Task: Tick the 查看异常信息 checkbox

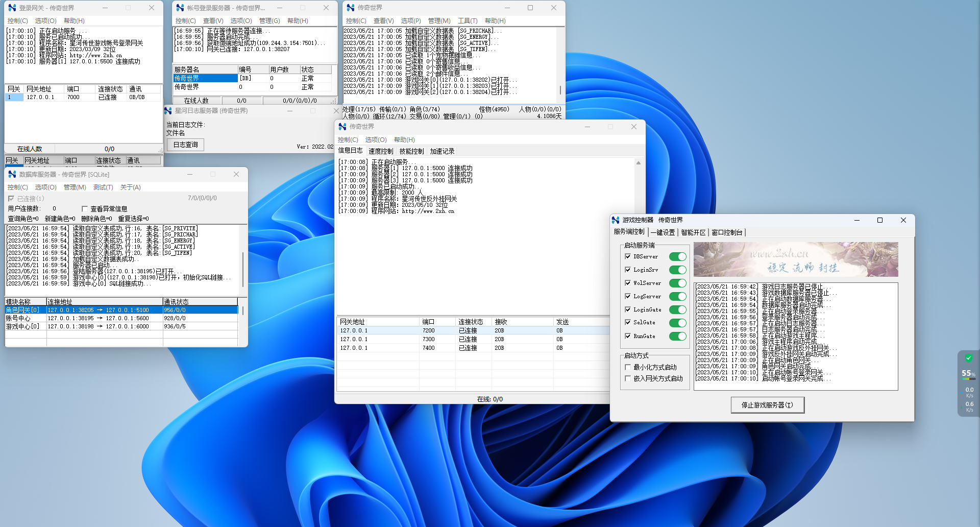Action: pyautogui.click(x=85, y=209)
